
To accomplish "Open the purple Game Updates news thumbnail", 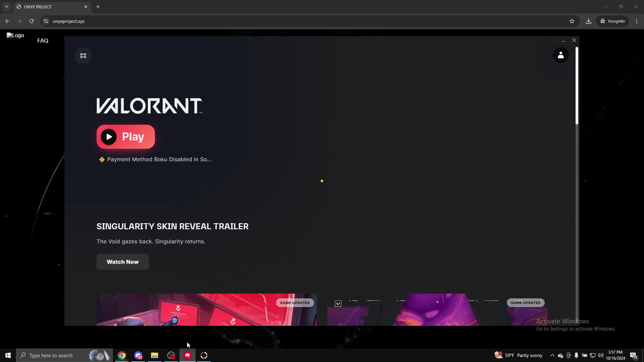I will pyautogui.click(x=437, y=310).
